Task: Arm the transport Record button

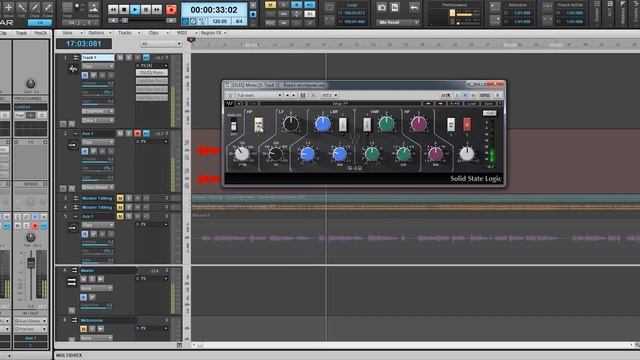Action: click(171, 9)
